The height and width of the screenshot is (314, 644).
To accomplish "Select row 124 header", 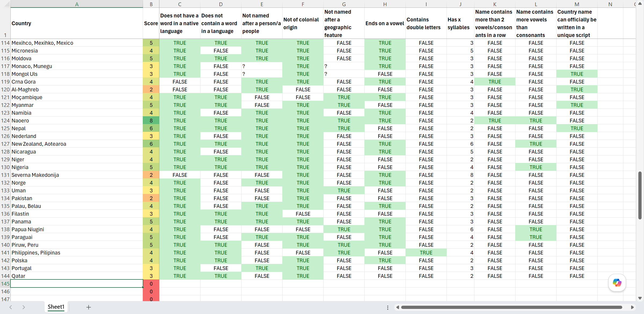I will 5,121.
